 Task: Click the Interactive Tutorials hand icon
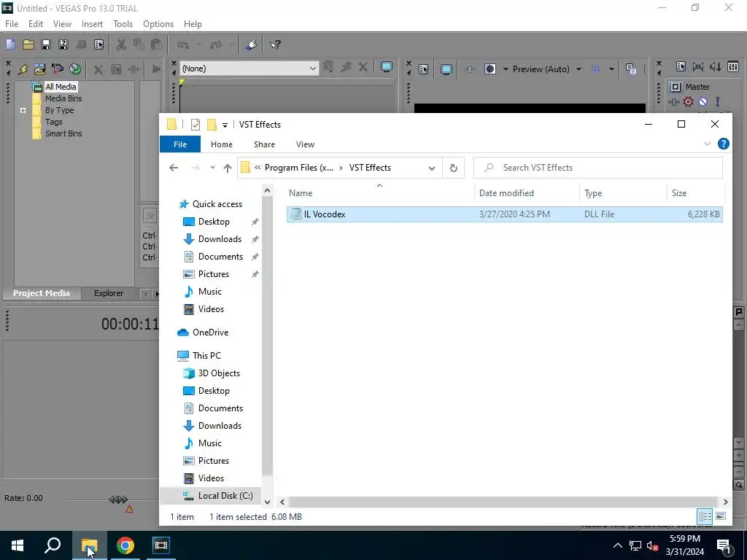tap(251, 44)
